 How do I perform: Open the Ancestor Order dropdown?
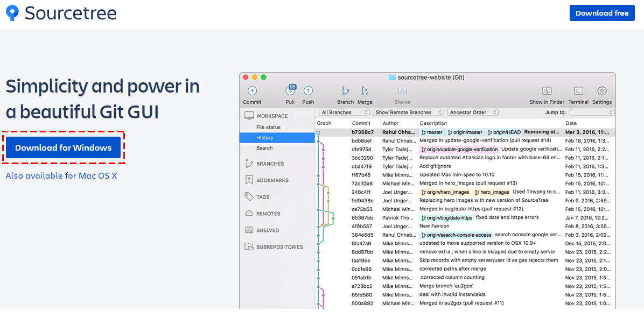pyautogui.click(x=473, y=112)
